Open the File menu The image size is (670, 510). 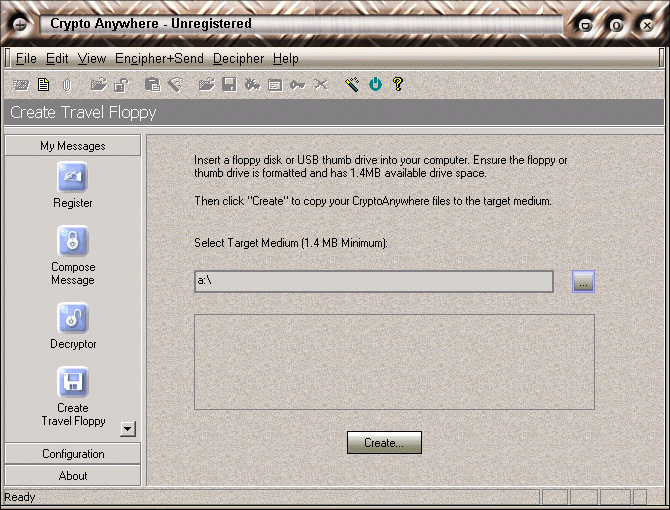(x=26, y=59)
